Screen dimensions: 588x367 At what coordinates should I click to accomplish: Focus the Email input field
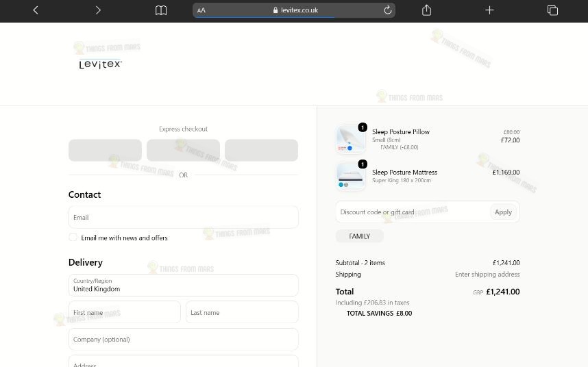click(x=184, y=217)
